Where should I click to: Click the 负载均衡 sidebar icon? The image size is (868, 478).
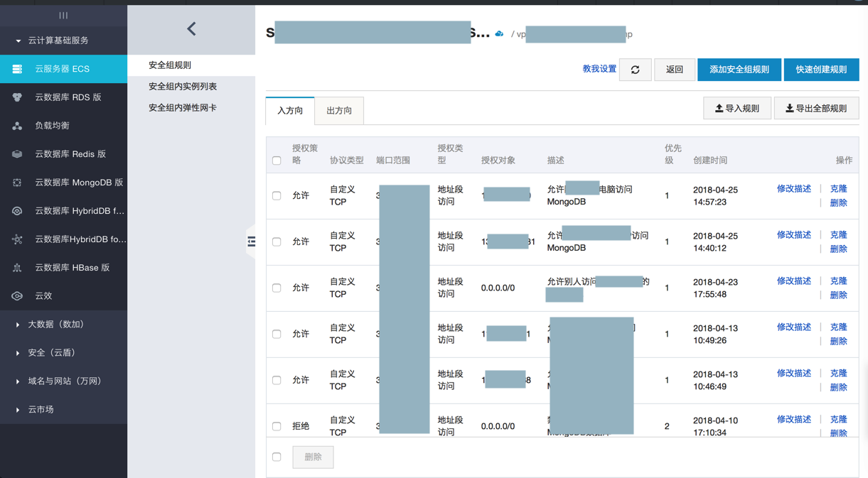(x=17, y=126)
